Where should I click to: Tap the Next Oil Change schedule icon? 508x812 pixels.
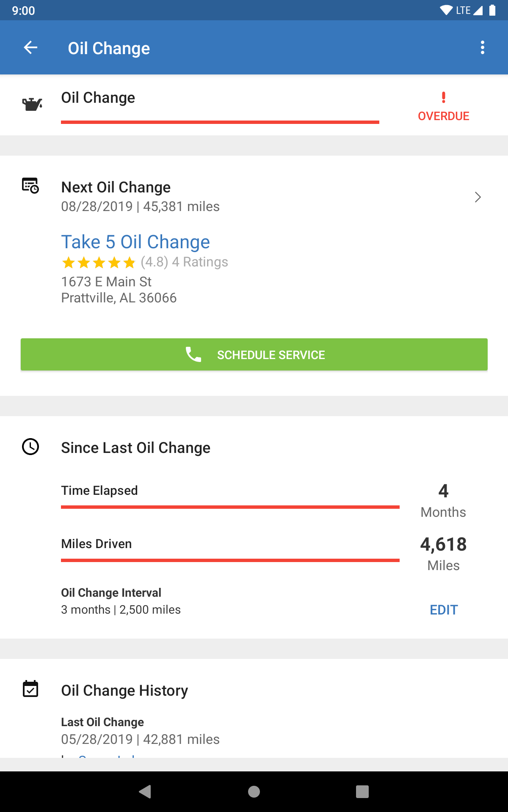pyautogui.click(x=30, y=186)
